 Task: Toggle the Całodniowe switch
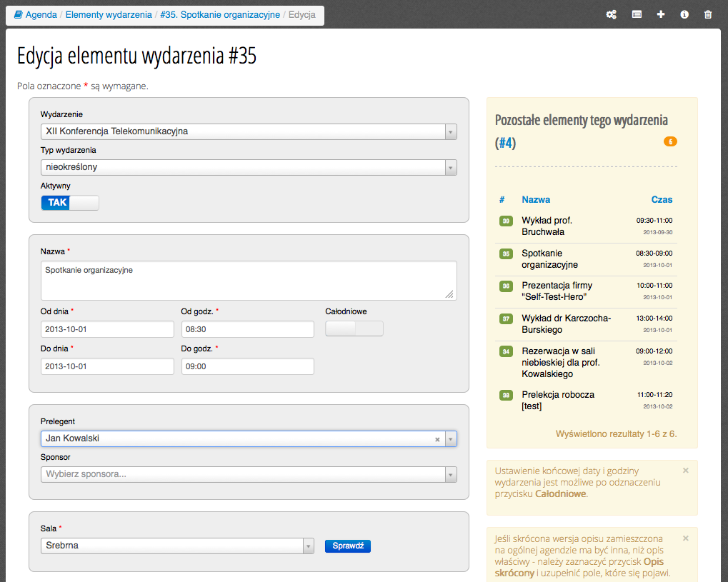pos(354,328)
